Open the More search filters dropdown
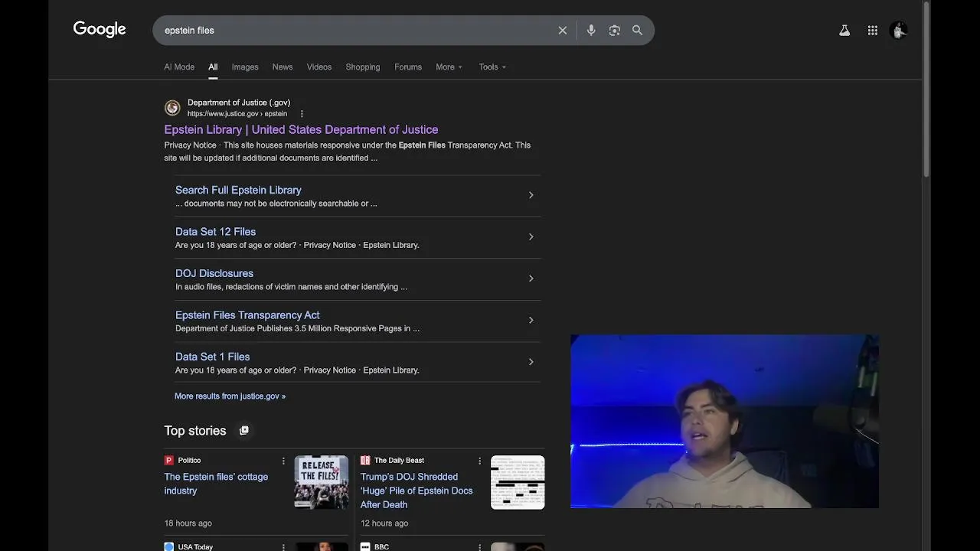 click(x=449, y=67)
